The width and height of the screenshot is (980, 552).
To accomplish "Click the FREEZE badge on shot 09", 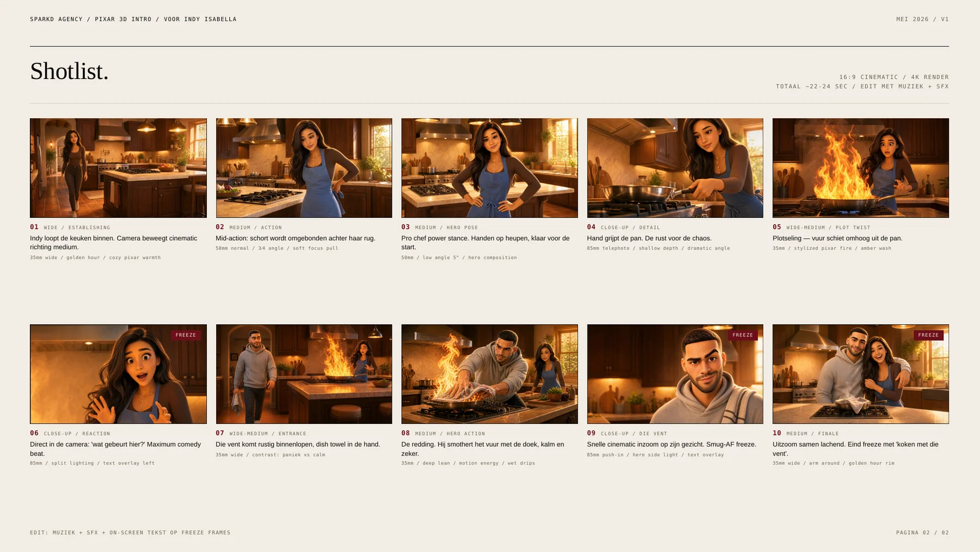I will coord(743,335).
